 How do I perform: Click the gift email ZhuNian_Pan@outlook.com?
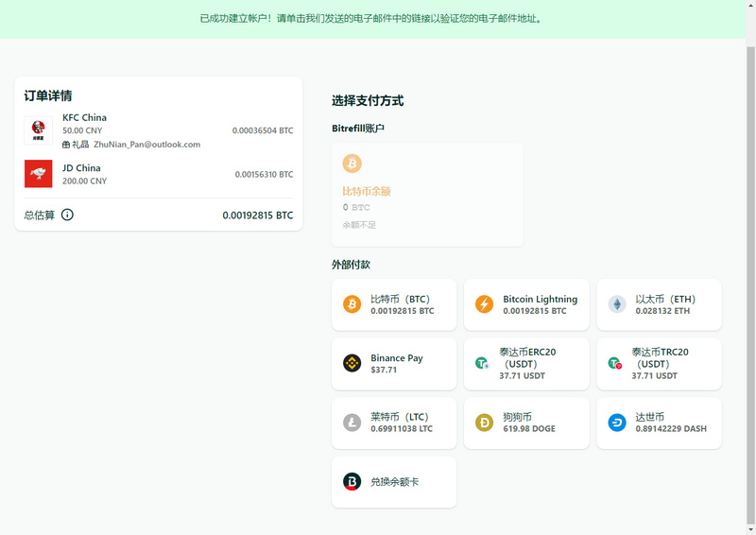(x=147, y=145)
